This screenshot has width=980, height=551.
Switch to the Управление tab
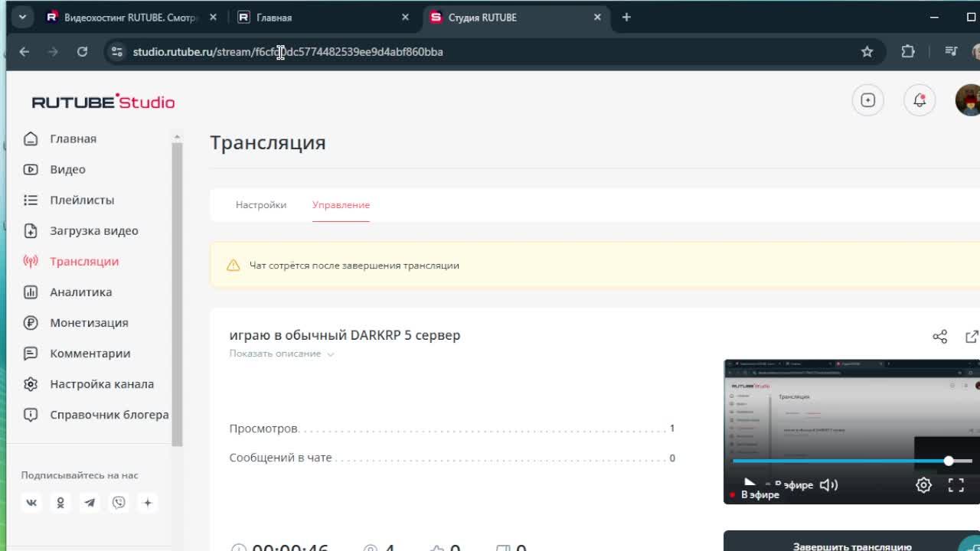pyautogui.click(x=341, y=204)
